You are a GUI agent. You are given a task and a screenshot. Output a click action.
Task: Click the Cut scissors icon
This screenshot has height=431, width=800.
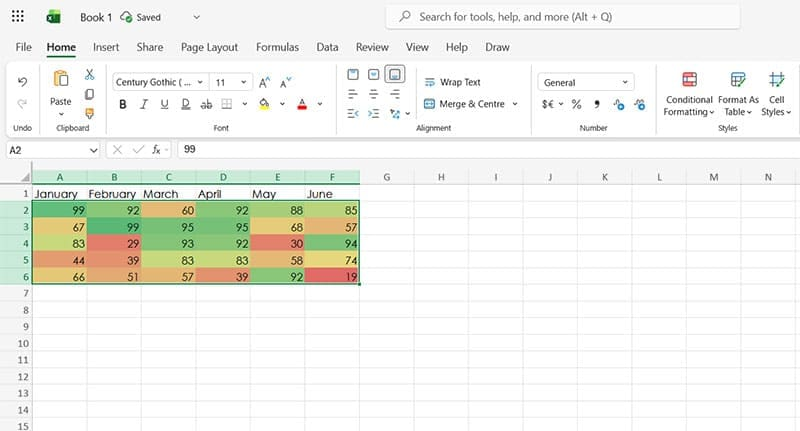[89, 75]
